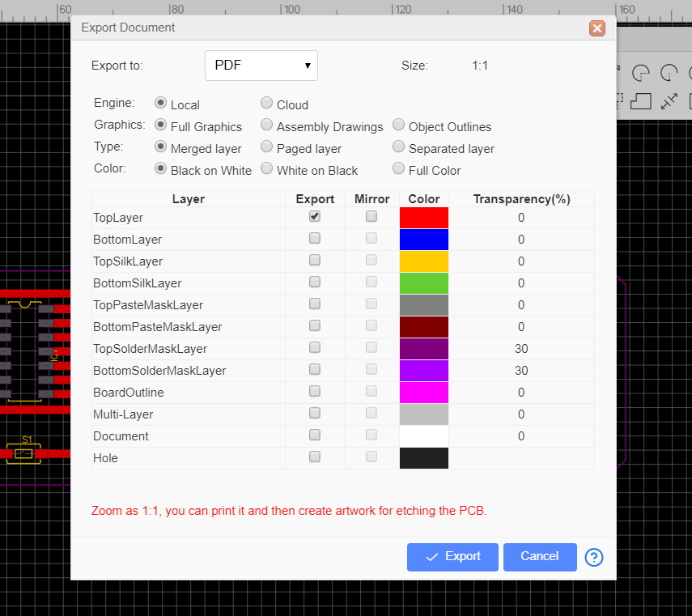Close the Export Document dialog

coord(596,28)
